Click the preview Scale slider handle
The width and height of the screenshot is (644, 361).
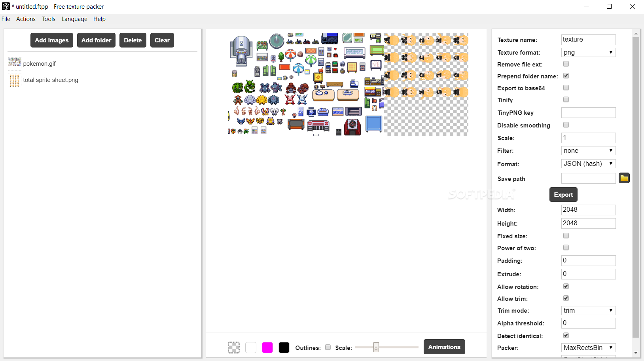(376, 347)
